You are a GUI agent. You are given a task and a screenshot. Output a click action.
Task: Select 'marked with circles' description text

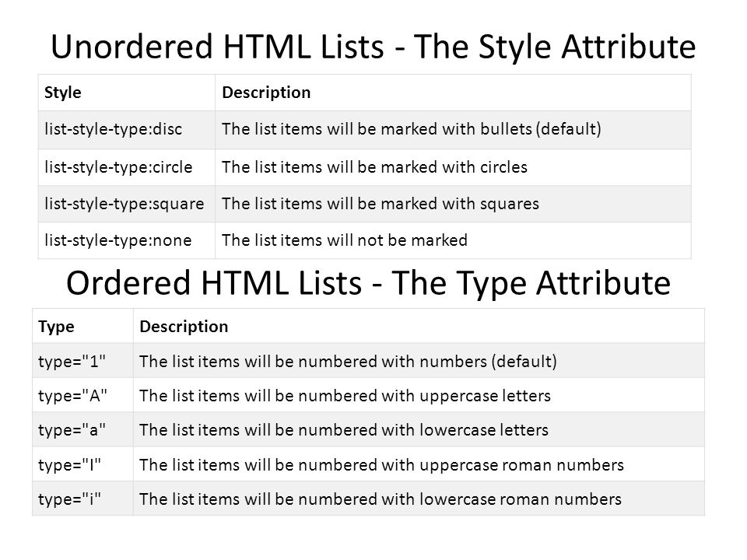coord(374,167)
